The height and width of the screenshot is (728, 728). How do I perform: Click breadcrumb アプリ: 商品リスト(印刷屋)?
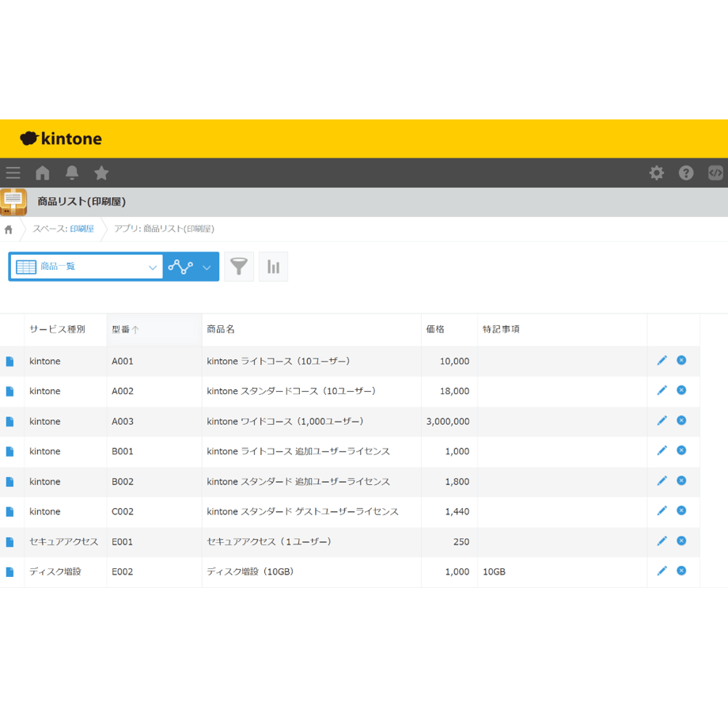click(165, 229)
